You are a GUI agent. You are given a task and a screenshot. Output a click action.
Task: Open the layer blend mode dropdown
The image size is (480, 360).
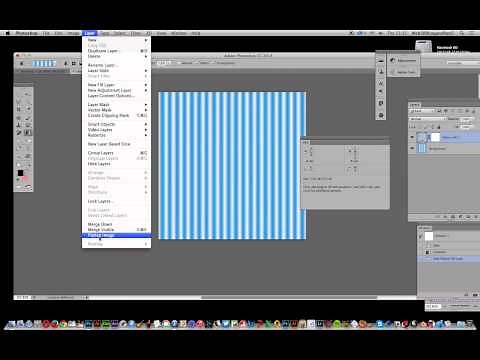428,119
